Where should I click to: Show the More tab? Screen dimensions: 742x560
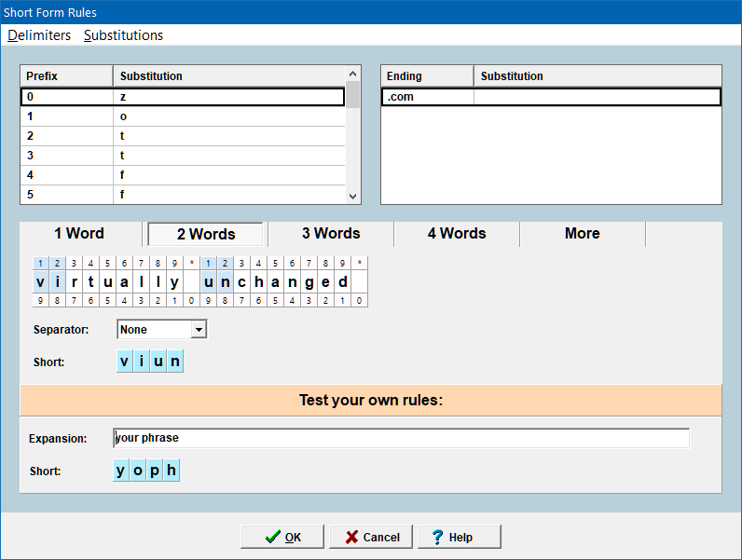pos(582,234)
